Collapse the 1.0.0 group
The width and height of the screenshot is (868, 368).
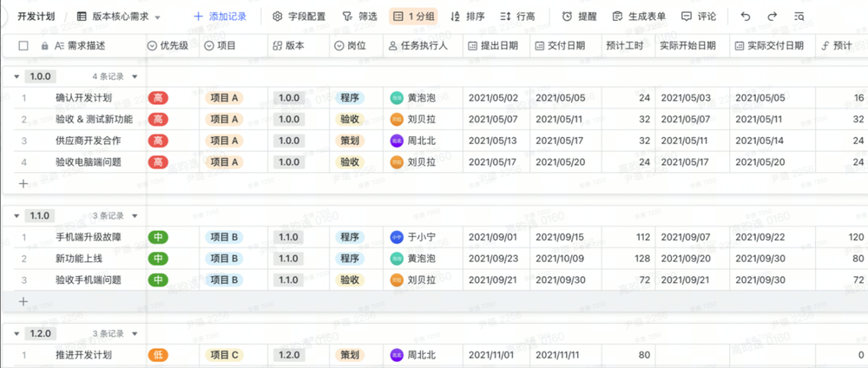click(x=16, y=76)
